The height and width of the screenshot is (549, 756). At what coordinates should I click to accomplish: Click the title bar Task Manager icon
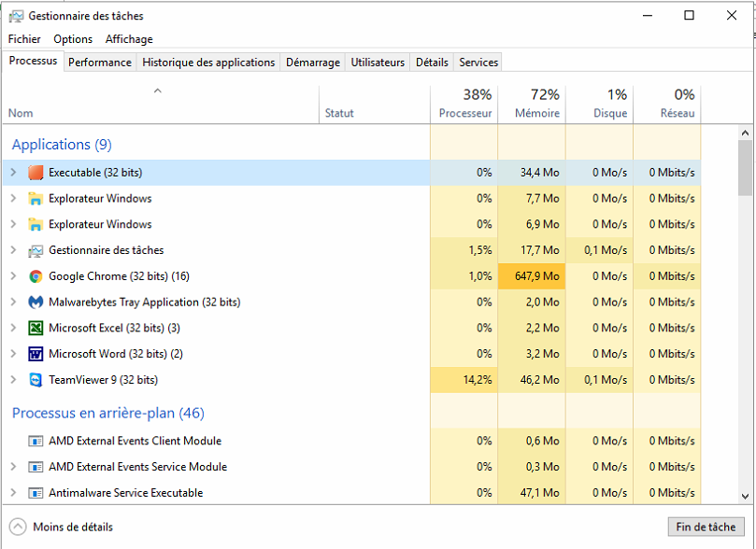16,16
